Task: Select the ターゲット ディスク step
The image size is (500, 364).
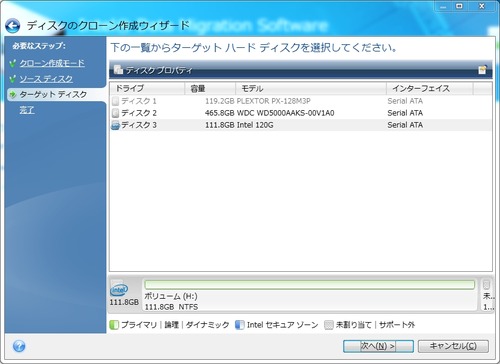Action: point(53,94)
